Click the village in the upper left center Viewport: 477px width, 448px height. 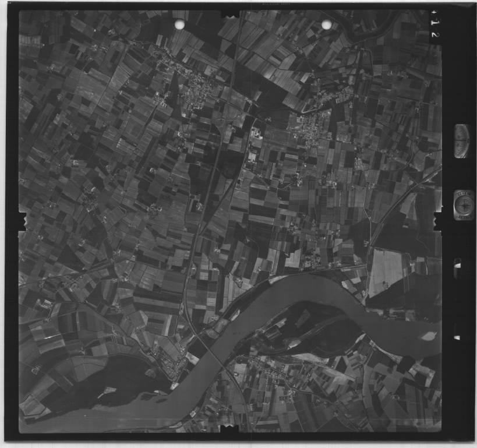click(195, 90)
